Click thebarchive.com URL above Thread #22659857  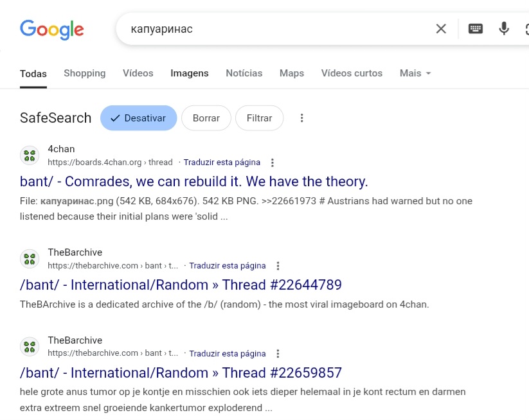point(112,353)
